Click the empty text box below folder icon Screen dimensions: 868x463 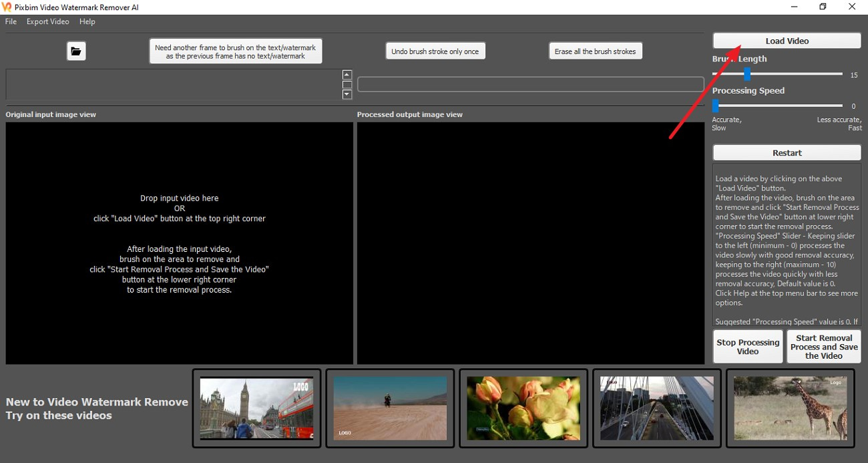173,85
